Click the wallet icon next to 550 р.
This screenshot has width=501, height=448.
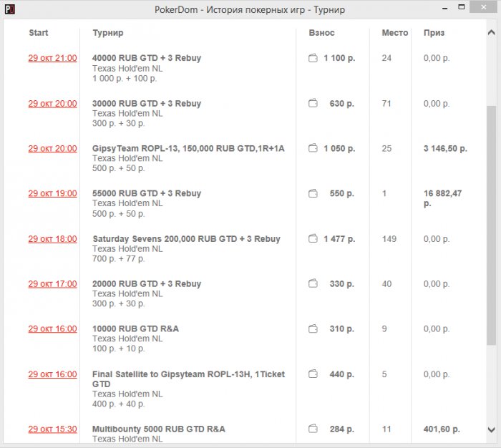point(313,194)
